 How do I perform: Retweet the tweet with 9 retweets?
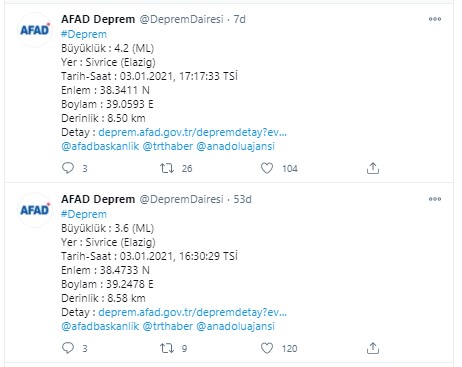[167, 348]
